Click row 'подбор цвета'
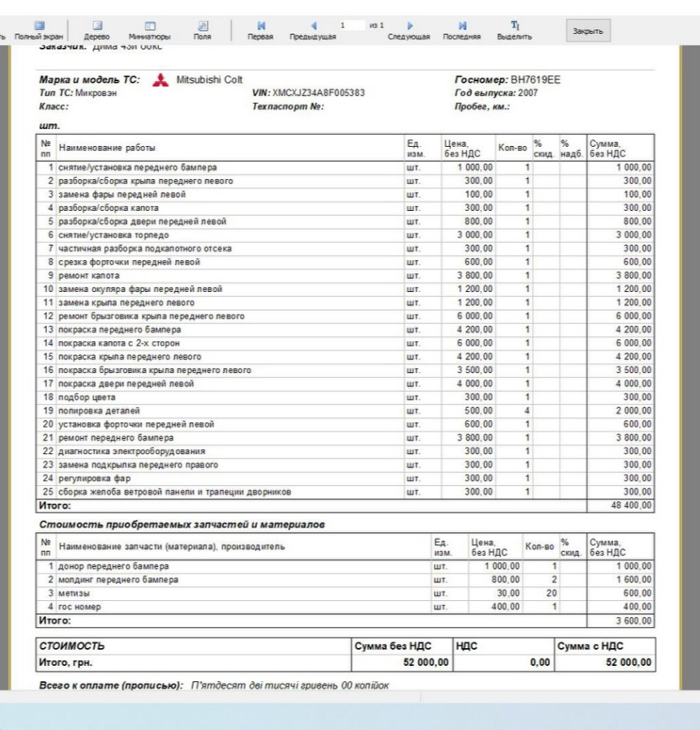700x730 pixels. coord(345,397)
